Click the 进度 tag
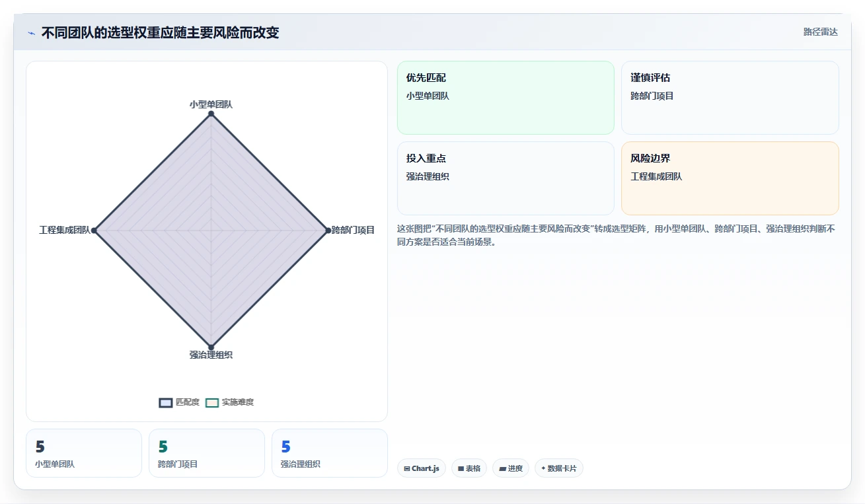This screenshot has width=865, height=504. pyautogui.click(x=511, y=468)
